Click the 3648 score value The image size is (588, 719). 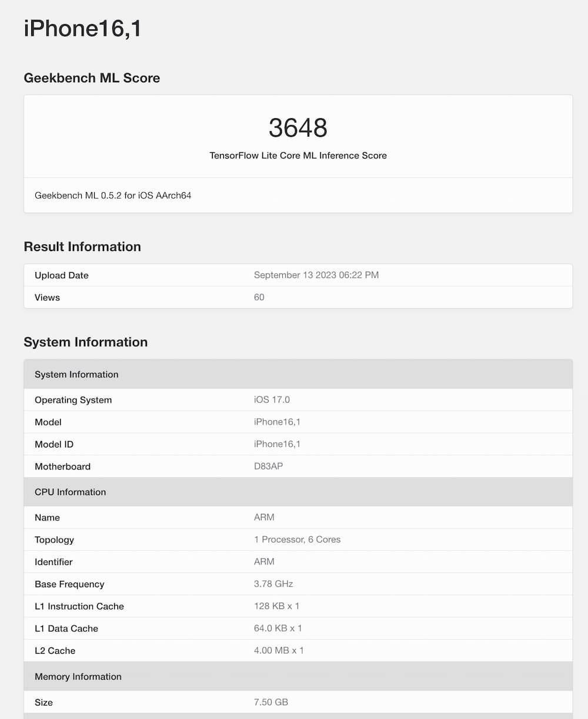click(298, 128)
